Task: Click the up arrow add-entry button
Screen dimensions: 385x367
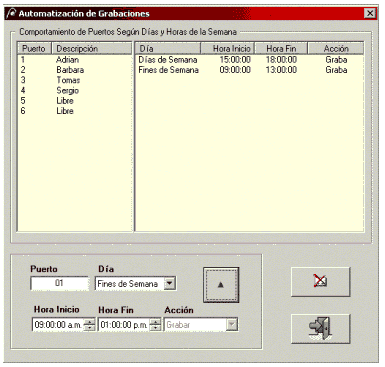Action: [x=221, y=285]
